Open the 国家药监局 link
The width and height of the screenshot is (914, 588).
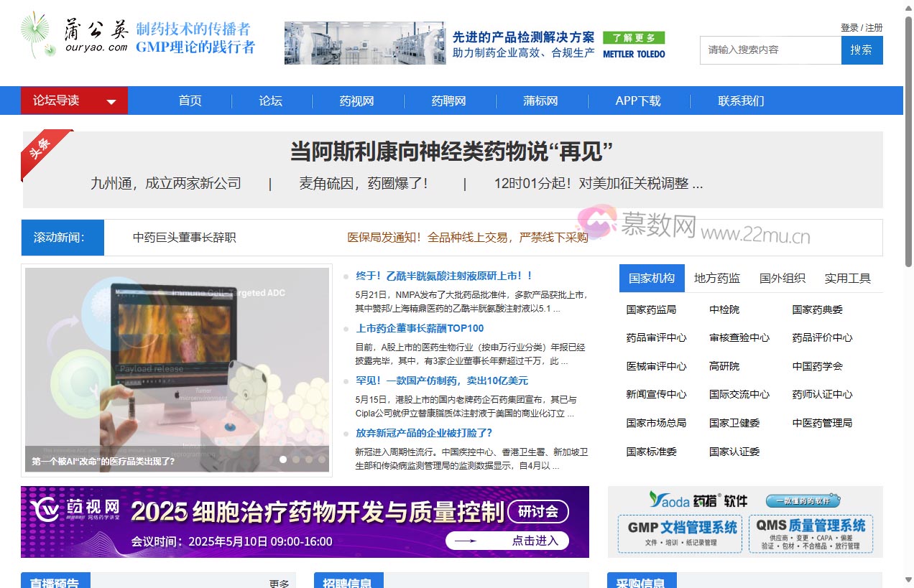pos(651,309)
